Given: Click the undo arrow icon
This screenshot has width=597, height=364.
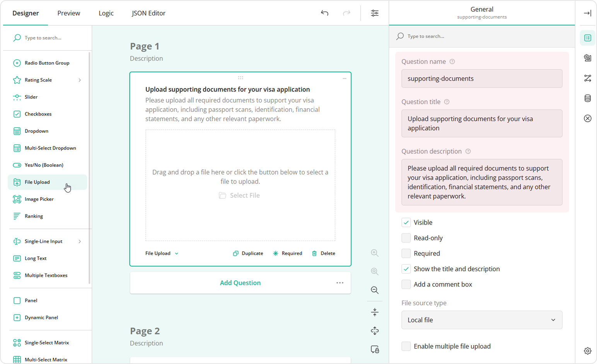Looking at the screenshot, I should [324, 13].
